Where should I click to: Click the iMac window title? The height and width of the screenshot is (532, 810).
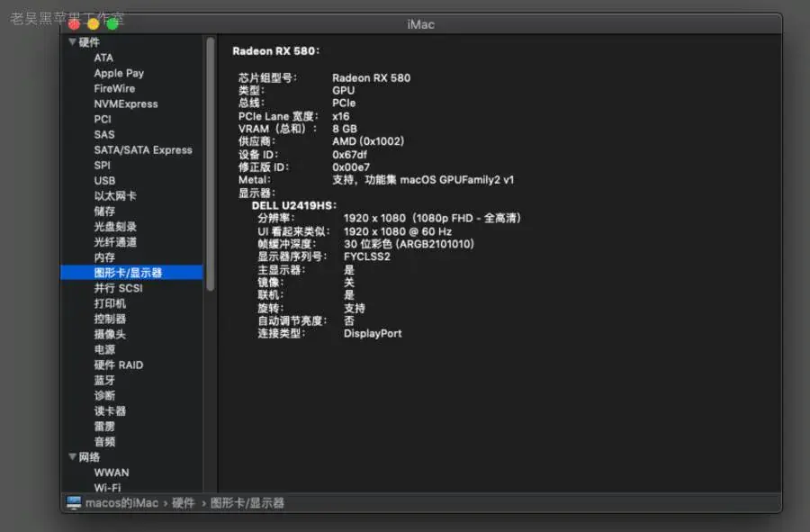[x=420, y=24]
